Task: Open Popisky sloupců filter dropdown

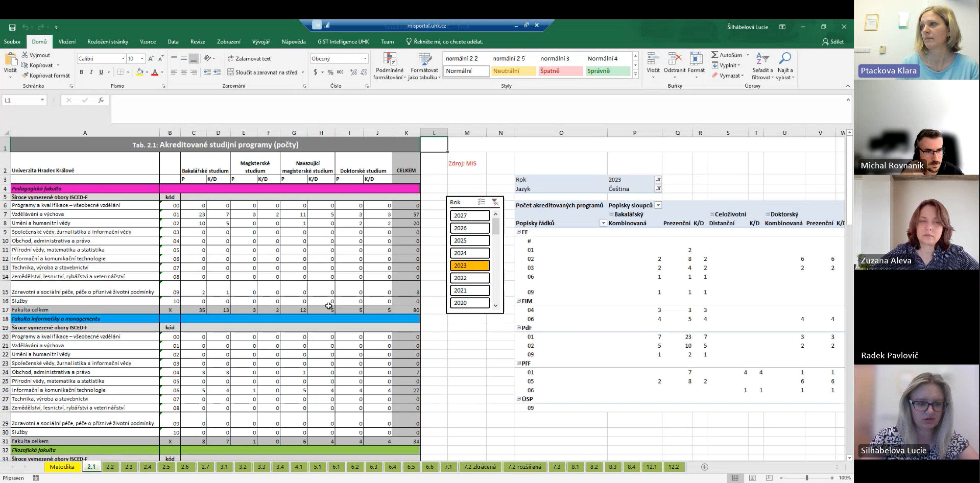Action: click(658, 205)
